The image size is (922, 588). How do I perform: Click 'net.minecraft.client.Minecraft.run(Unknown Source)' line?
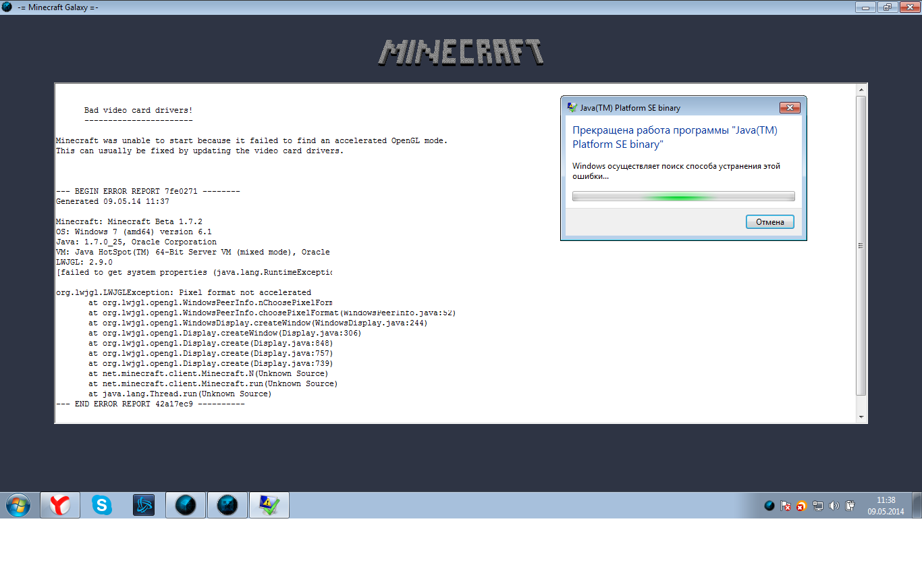(213, 383)
